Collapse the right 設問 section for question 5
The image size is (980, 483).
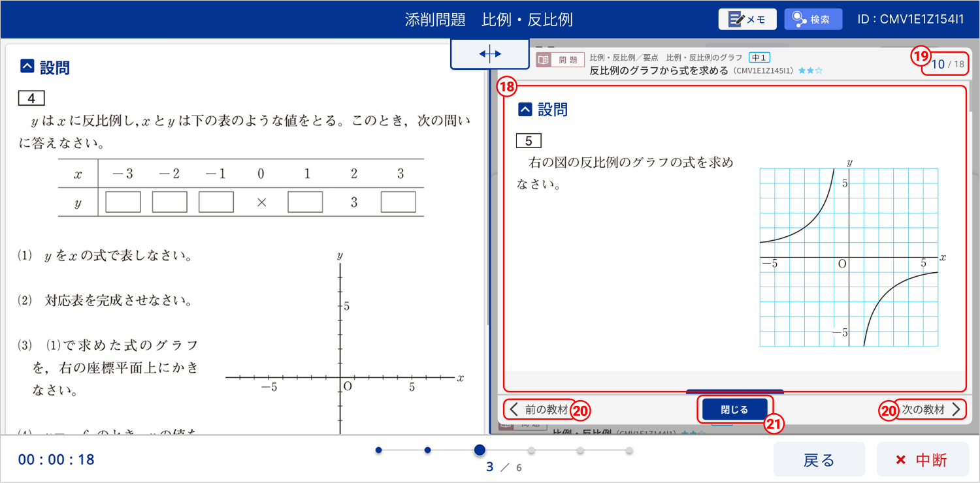tap(525, 110)
